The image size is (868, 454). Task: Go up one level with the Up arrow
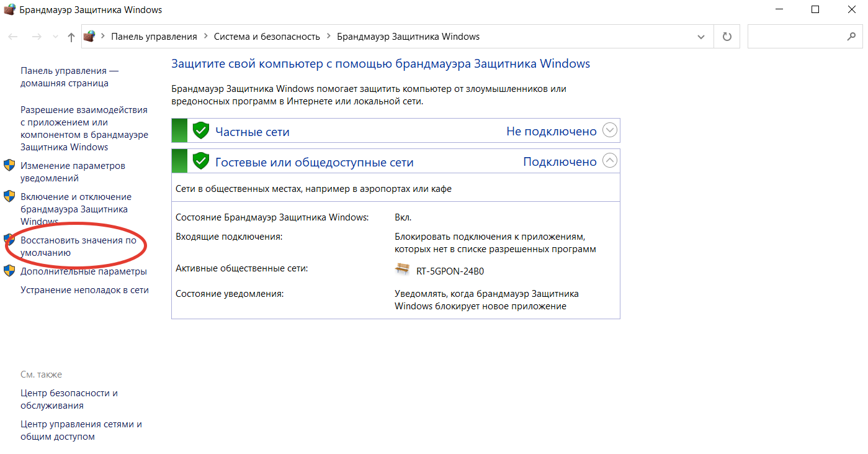pos(71,37)
